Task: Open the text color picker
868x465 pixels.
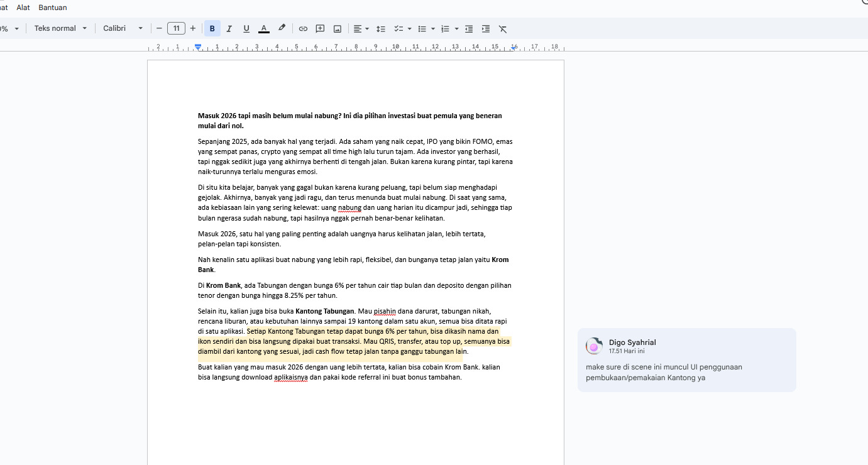Action: [x=264, y=28]
